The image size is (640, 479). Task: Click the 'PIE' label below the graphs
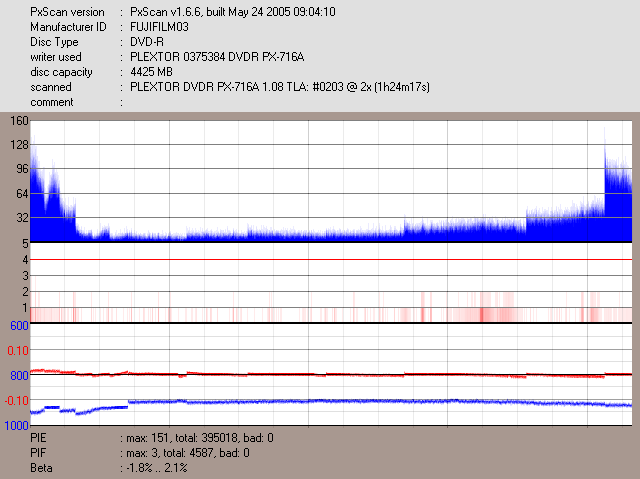click(x=38, y=438)
